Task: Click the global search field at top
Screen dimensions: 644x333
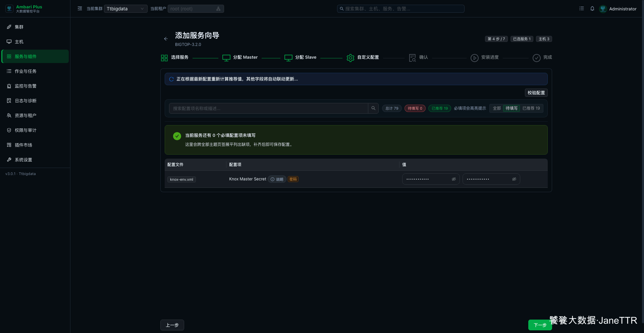Action: (400, 9)
